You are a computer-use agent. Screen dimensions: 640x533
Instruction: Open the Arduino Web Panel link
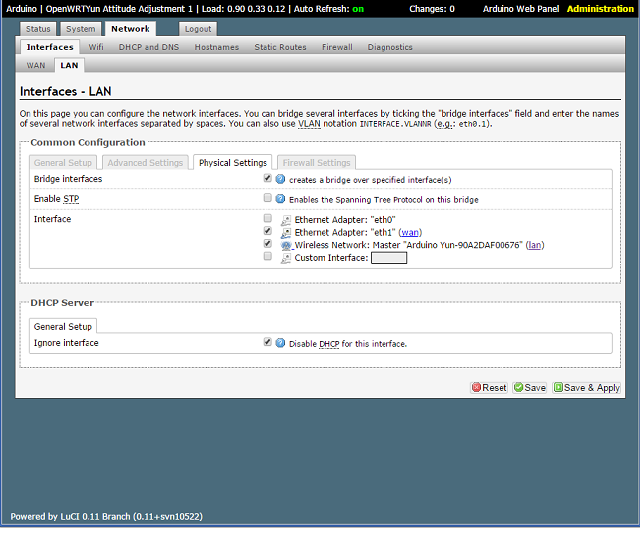[x=521, y=9]
